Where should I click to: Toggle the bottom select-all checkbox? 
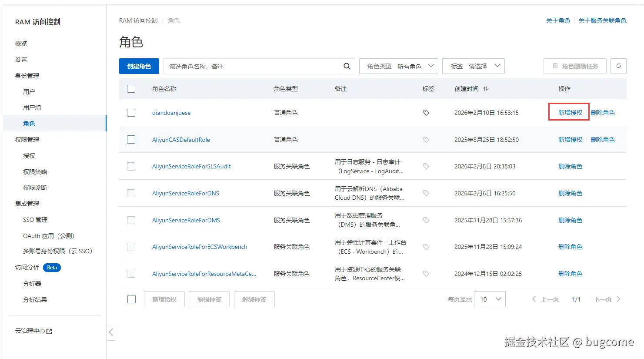tap(131, 299)
